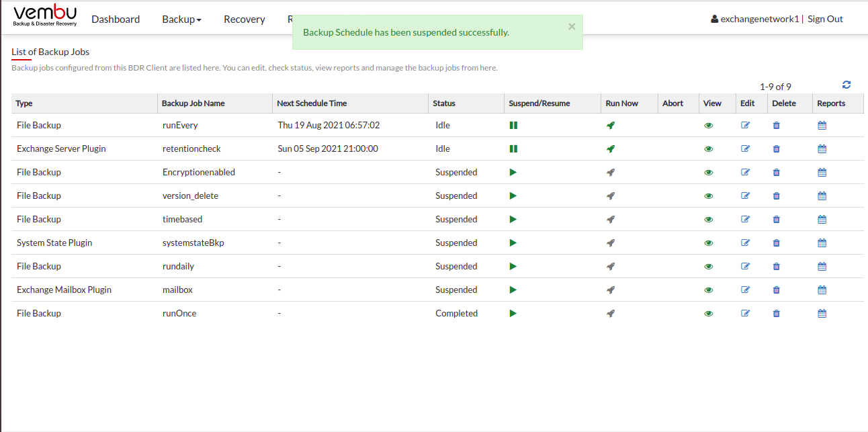Screen dimensions: 868x432
Task: Resume the version_delete backup schedule
Action: [x=513, y=196]
